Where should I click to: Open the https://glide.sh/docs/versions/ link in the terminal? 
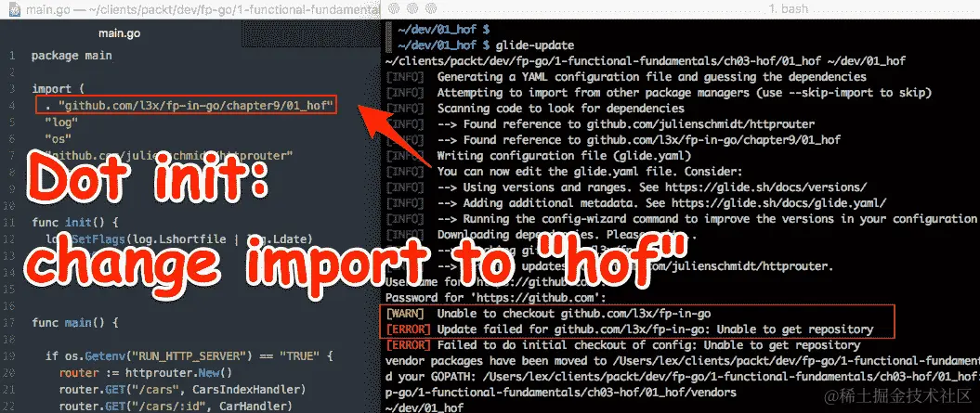click(765, 187)
